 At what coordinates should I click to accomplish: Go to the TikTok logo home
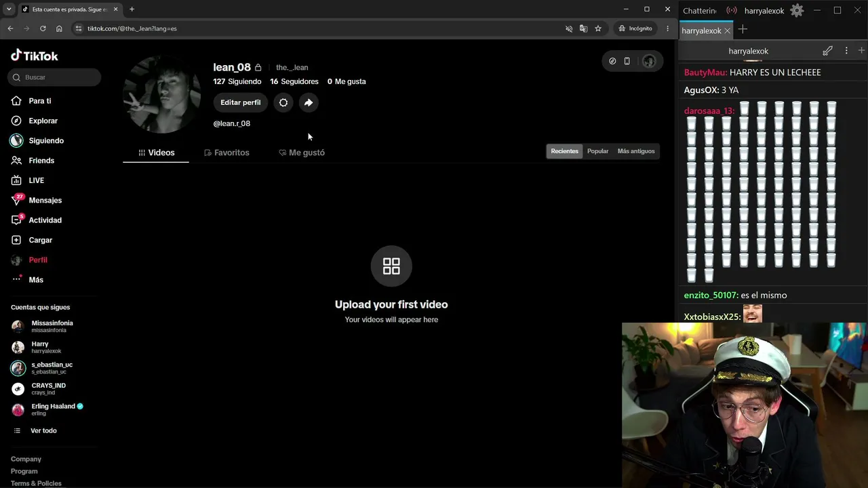[x=35, y=56]
